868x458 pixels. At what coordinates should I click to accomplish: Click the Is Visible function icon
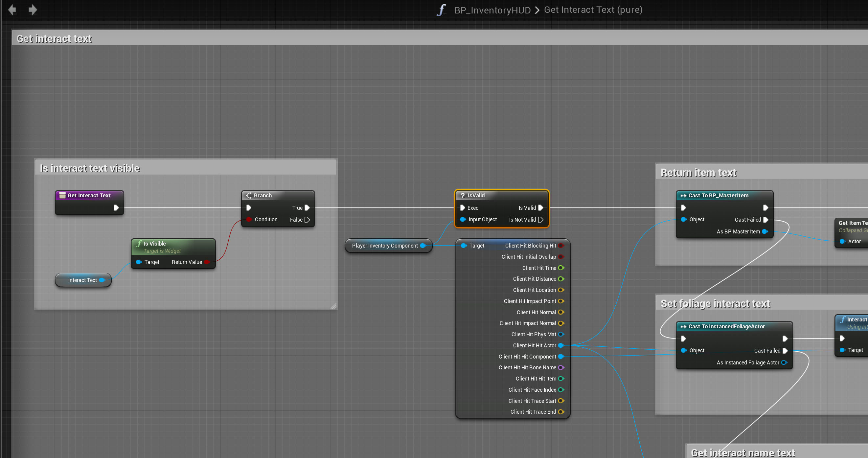139,244
